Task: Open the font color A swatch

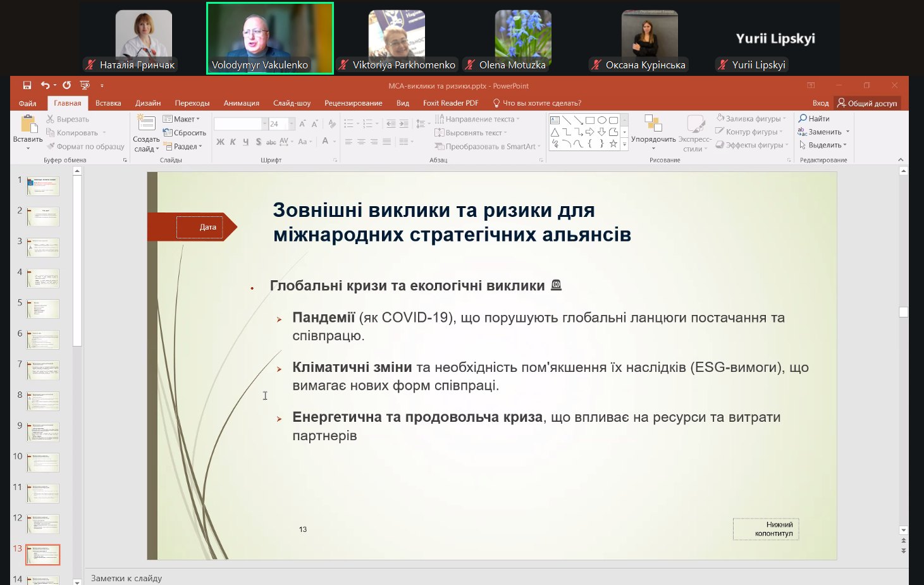Action: (325, 142)
